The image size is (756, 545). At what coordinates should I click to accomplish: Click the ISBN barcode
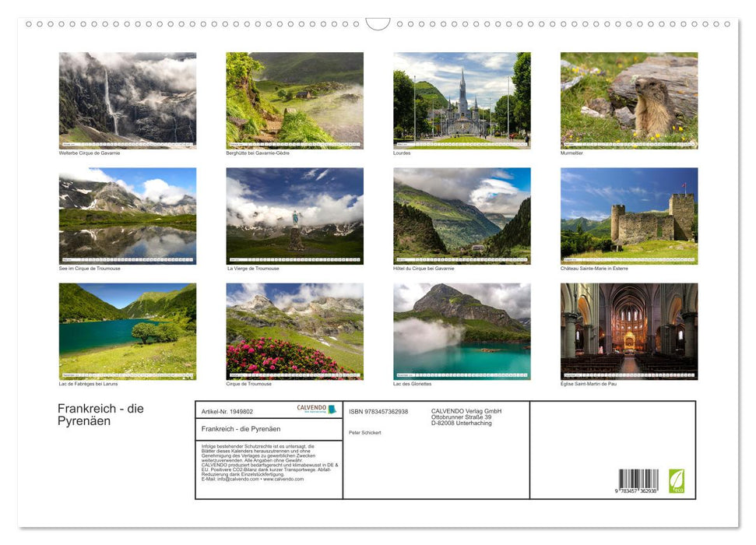coord(638,480)
